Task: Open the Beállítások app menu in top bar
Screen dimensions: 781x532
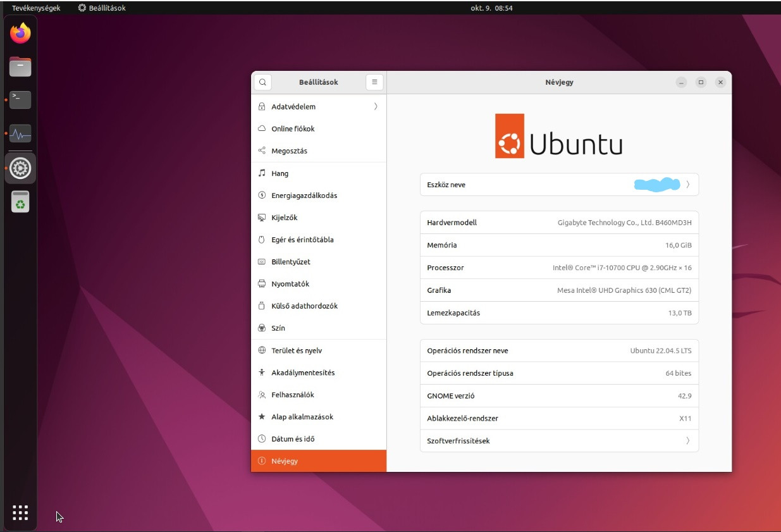Action: coord(102,8)
